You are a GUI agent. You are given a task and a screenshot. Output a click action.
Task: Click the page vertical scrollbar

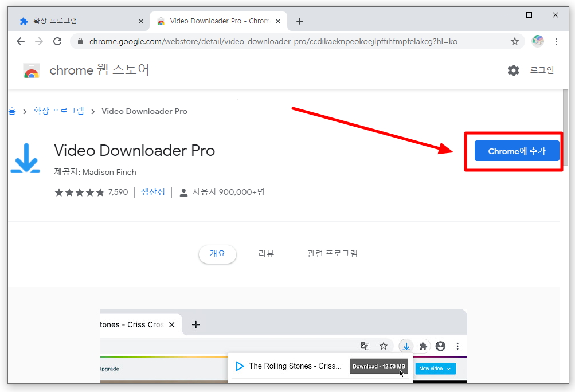565,128
